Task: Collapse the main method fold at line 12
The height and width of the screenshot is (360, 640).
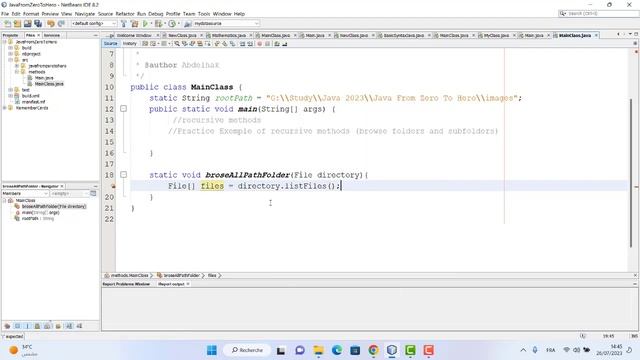Action: 123,109
